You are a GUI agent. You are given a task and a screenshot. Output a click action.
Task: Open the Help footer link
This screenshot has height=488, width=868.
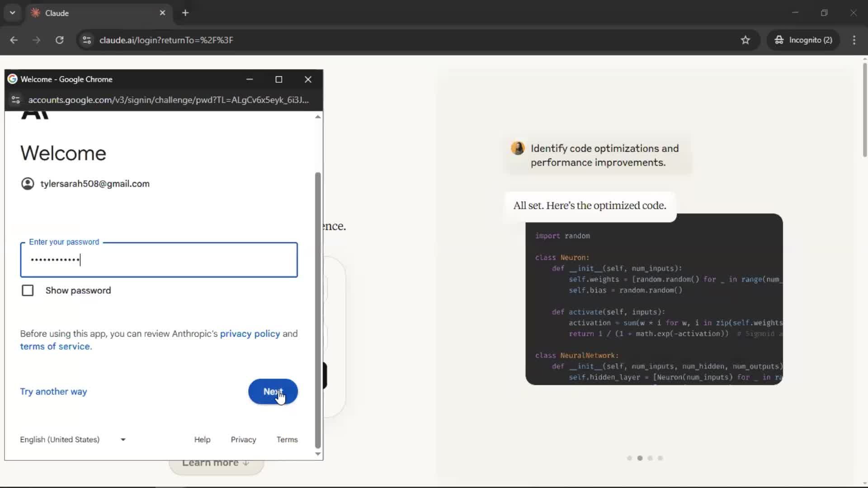pos(202,439)
